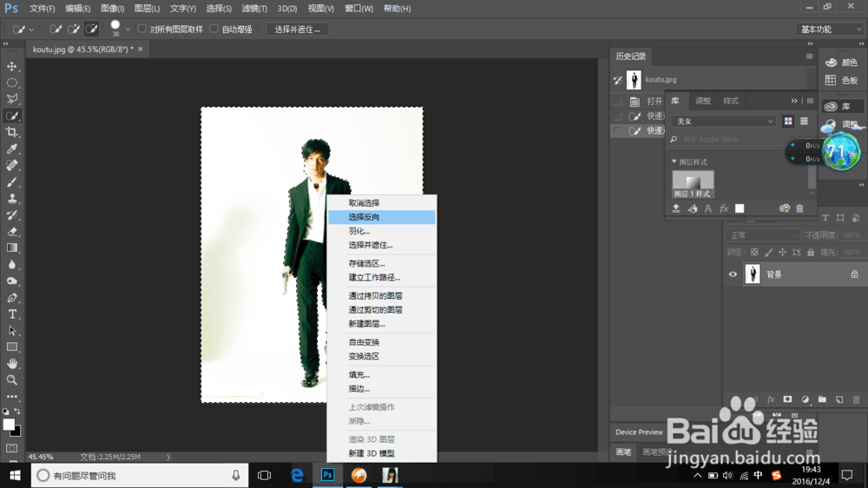
Task: Select the Blur tool
Action: (x=11, y=265)
